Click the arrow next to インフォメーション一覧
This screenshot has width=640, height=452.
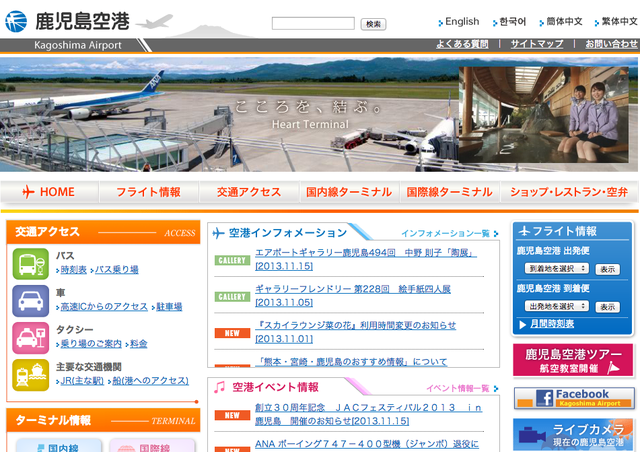(496, 234)
